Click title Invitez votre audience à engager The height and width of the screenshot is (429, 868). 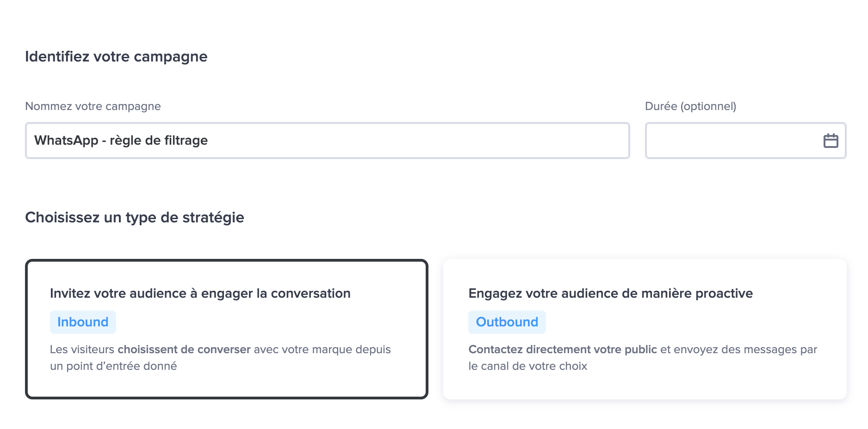[200, 294]
